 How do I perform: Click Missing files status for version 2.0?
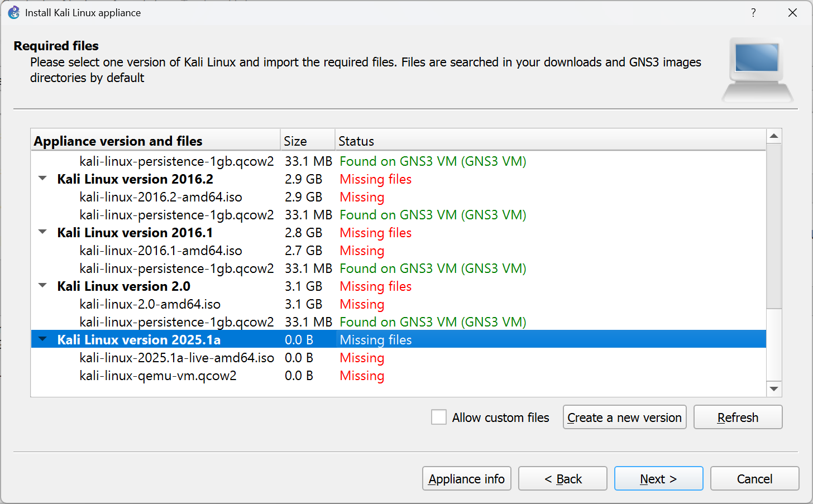(375, 286)
